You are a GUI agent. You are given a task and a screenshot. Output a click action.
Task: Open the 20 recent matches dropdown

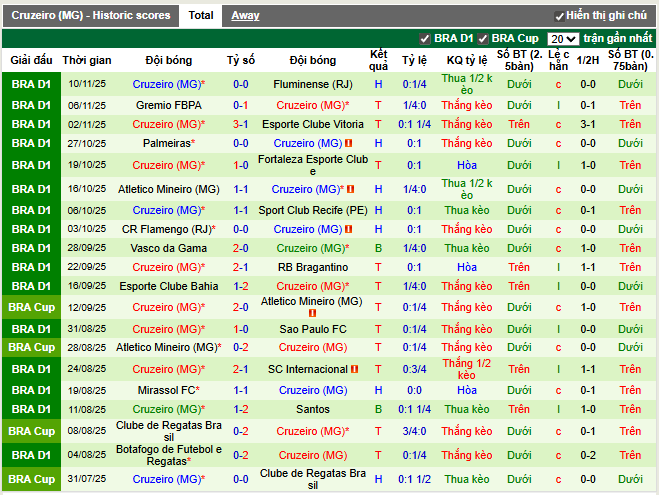[x=563, y=39]
